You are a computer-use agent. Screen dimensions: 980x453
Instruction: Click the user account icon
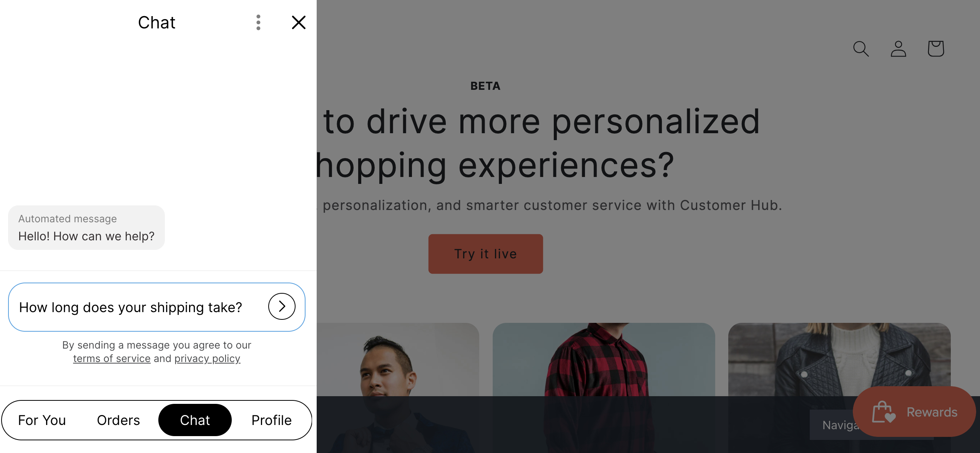click(899, 49)
